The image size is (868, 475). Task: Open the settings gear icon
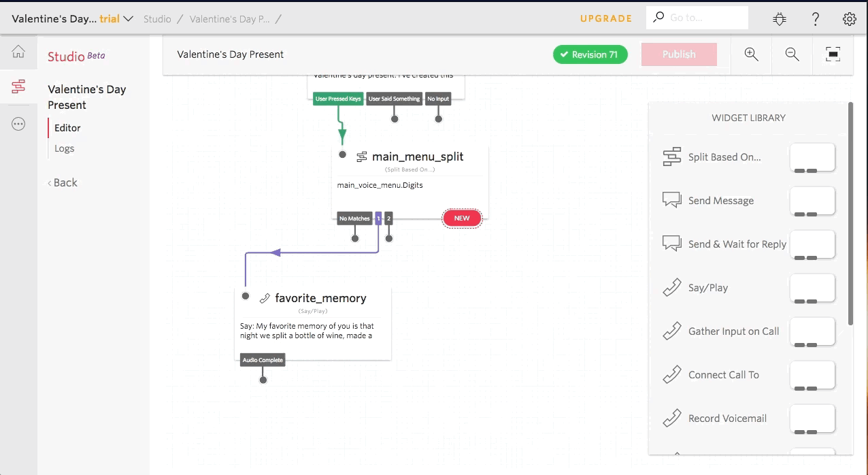[849, 19]
